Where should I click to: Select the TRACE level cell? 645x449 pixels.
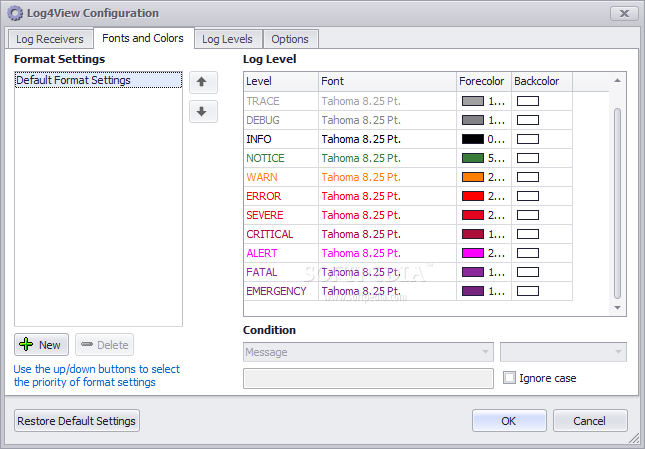pyautogui.click(x=281, y=101)
